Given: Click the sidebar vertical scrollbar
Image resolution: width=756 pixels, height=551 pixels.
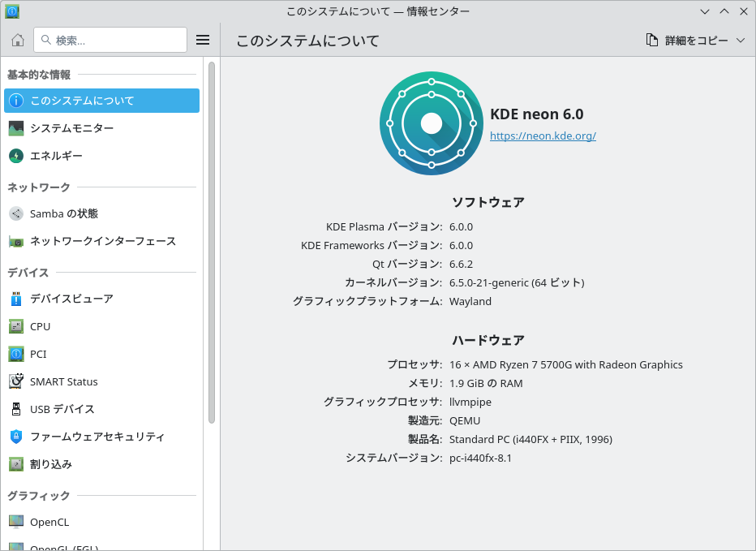Looking at the screenshot, I should click(211, 243).
